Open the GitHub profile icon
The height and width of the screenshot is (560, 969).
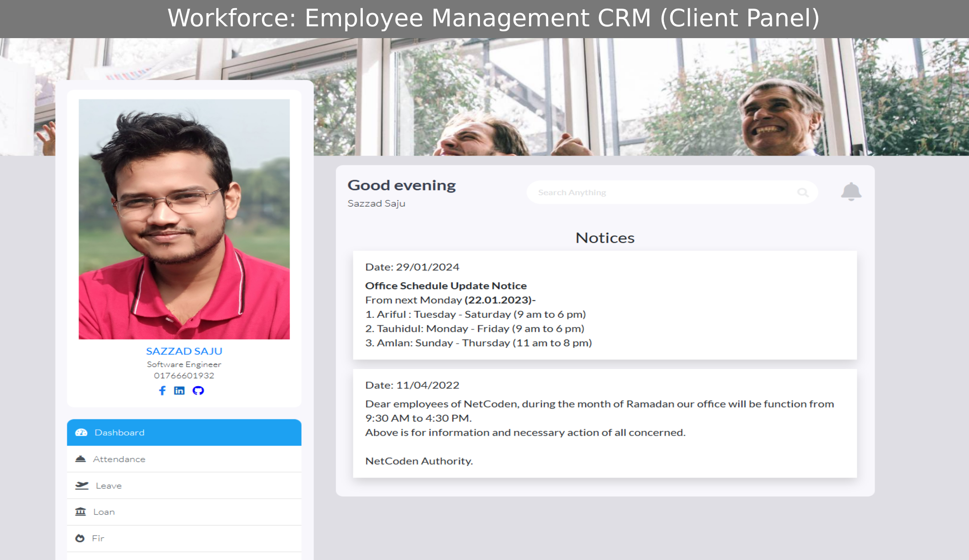tap(198, 391)
